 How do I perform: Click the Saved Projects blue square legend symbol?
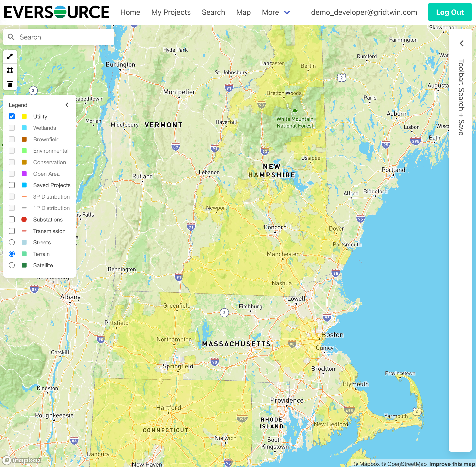[x=24, y=185]
